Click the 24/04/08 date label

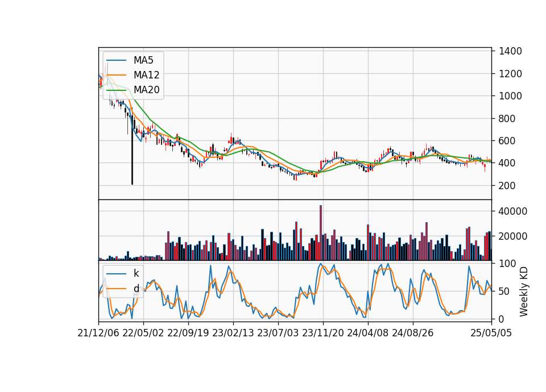368,333
